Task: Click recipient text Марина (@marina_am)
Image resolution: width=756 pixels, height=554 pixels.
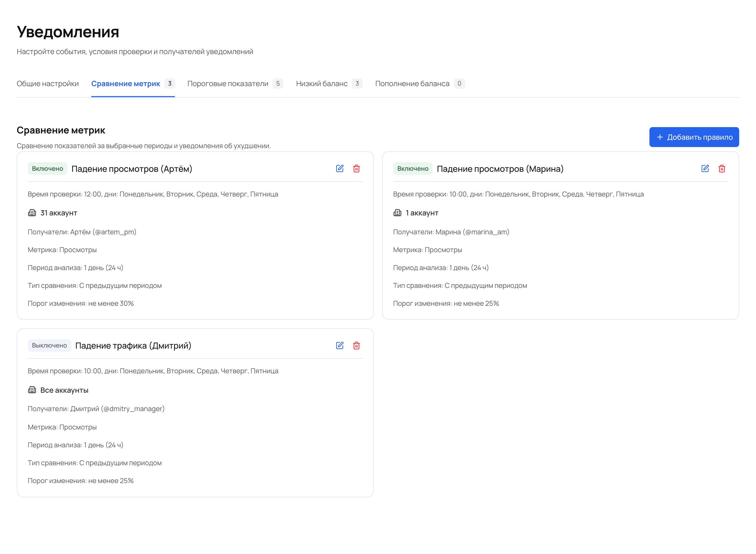Action: (x=472, y=232)
